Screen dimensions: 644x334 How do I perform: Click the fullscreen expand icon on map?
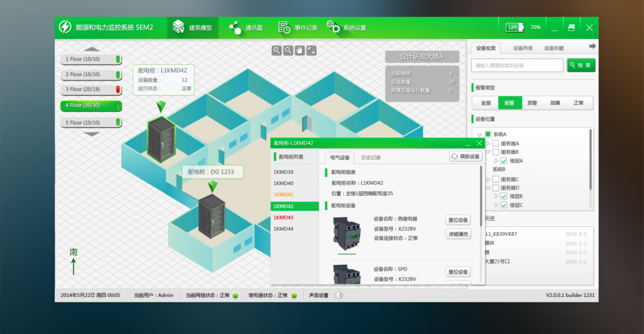[311, 50]
